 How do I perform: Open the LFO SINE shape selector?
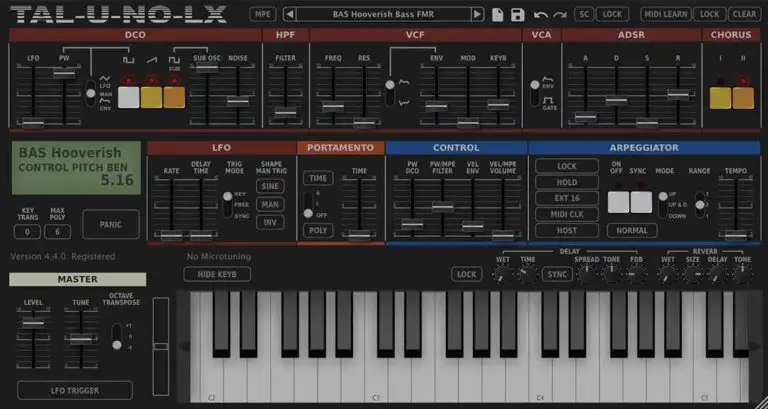(x=270, y=186)
